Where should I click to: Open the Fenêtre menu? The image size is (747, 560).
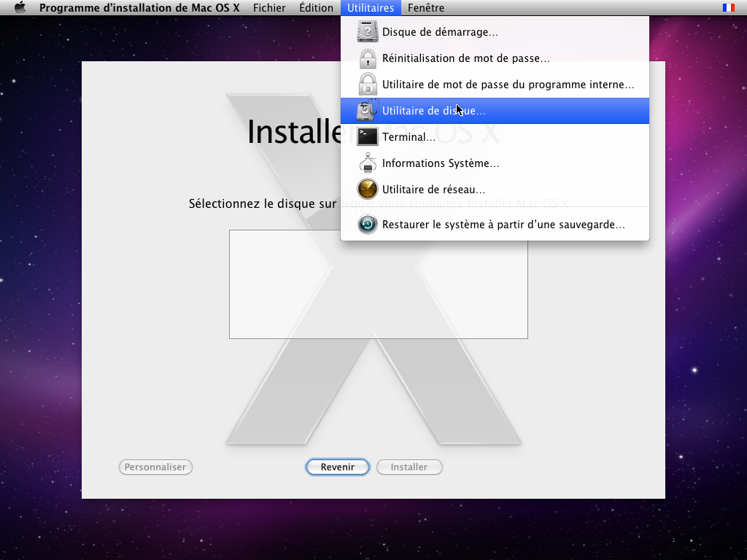coord(426,8)
